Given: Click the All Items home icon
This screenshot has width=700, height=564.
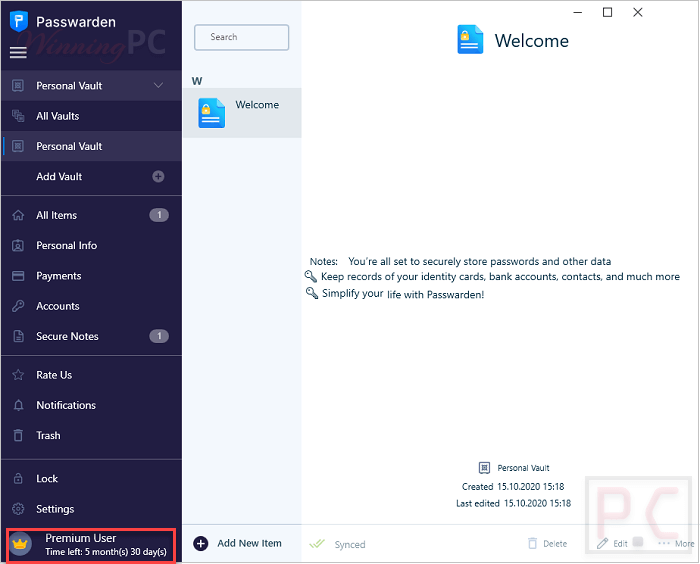Looking at the screenshot, I should [x=18, y=215].
